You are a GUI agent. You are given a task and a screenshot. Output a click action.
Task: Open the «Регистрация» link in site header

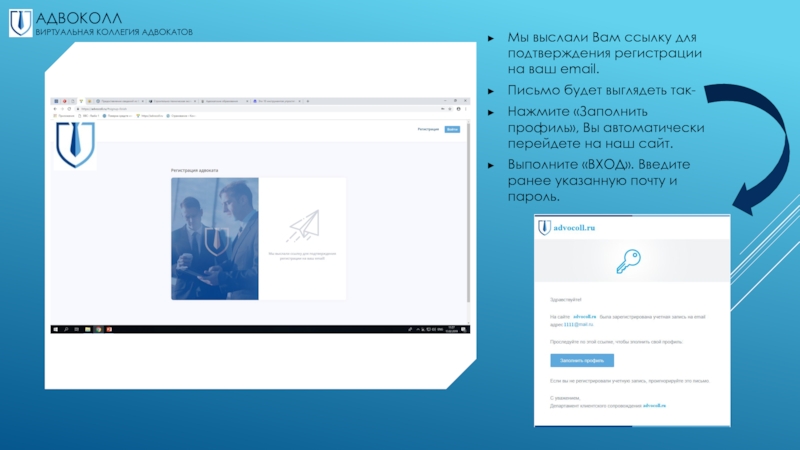click(x=429, y=129)
